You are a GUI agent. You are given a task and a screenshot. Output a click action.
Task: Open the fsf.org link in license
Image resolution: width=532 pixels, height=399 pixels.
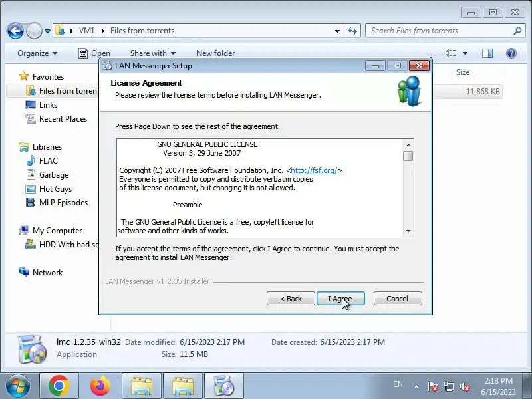[x=314, y=170]
